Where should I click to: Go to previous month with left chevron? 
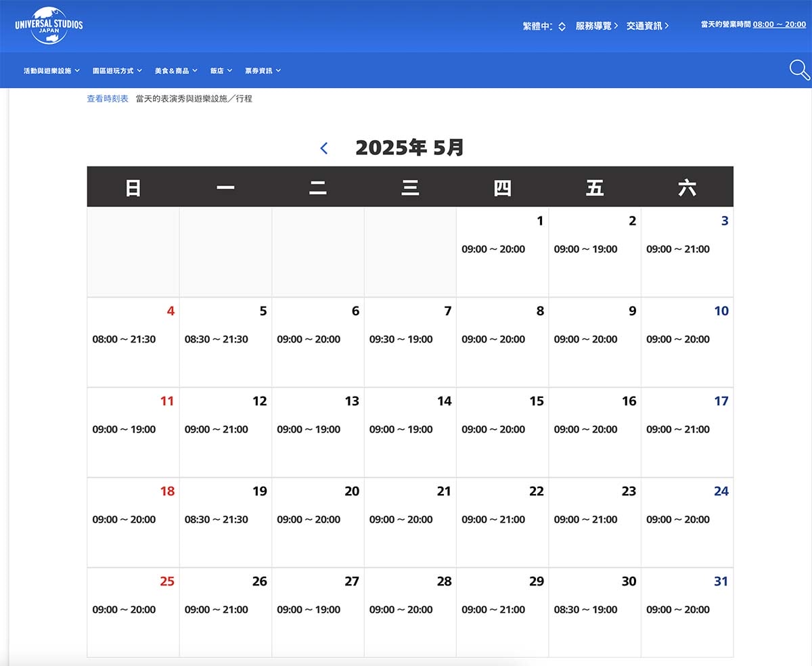tap(324, 148)
